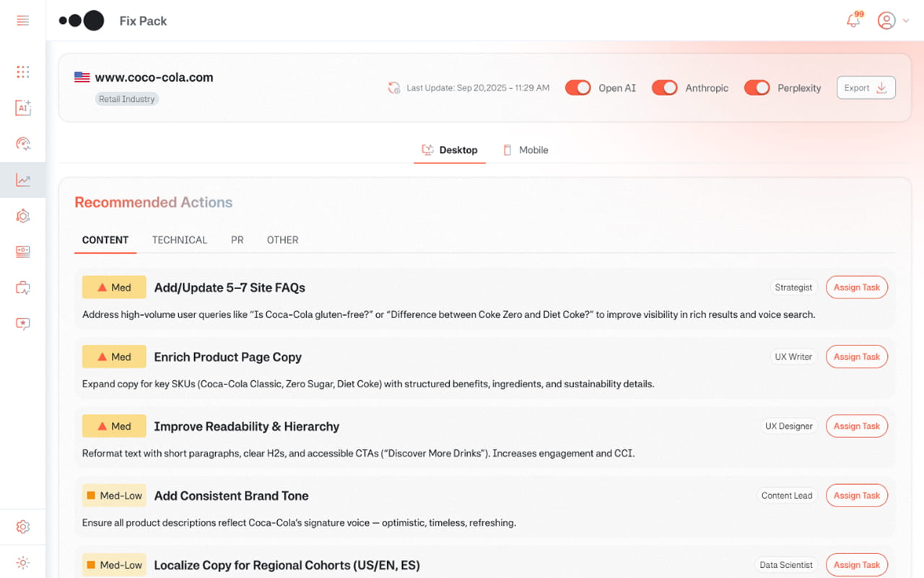Viewport: 924px width, 578px height.
Task: Click the Retail Industry tag
Action: click(127, 99)
